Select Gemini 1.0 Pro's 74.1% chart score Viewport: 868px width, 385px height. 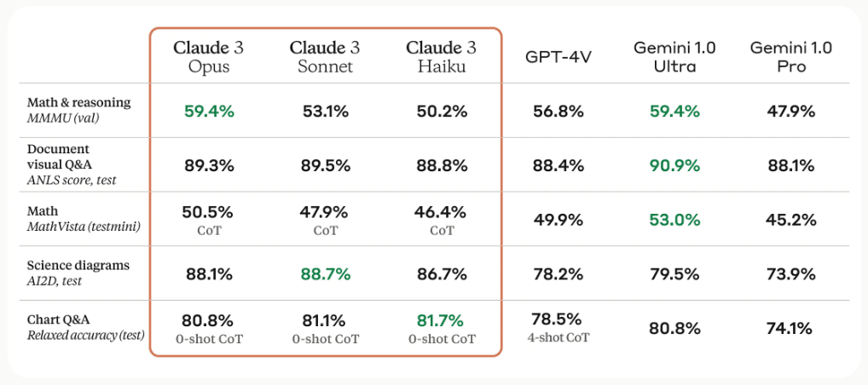point(790,328)
